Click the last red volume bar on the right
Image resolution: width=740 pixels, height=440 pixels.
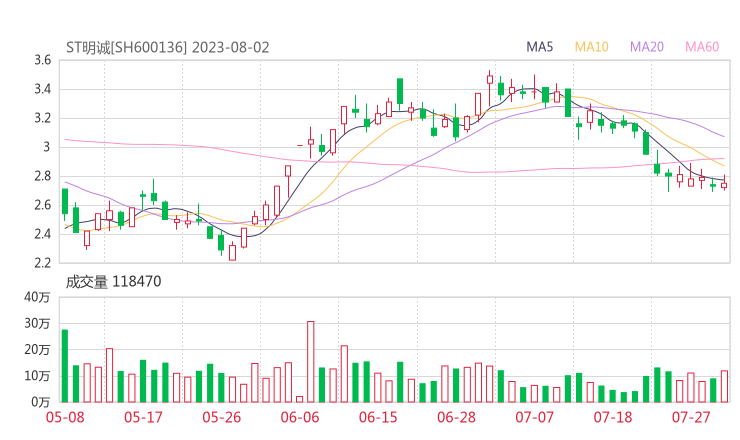[724, 386]
